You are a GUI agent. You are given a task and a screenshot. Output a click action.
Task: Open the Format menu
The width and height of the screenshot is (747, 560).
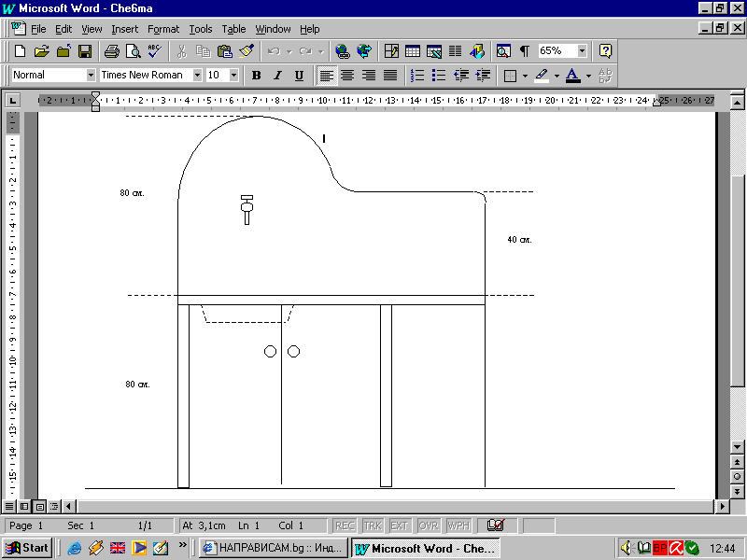point(163,29)
